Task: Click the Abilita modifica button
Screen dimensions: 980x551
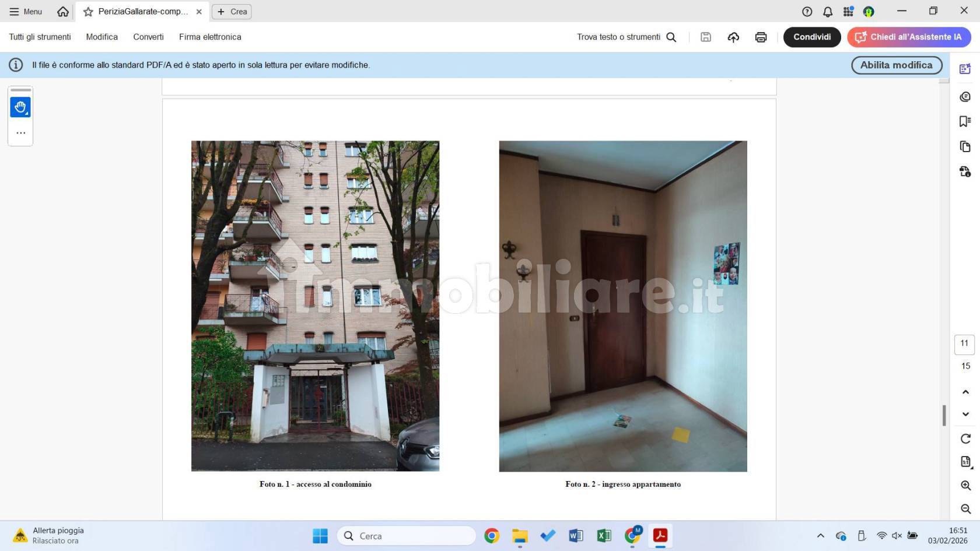Action: click(x=896, y=65)
